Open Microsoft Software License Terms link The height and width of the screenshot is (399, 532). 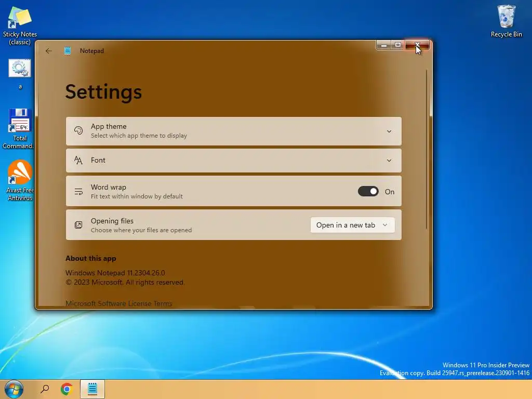119,303
